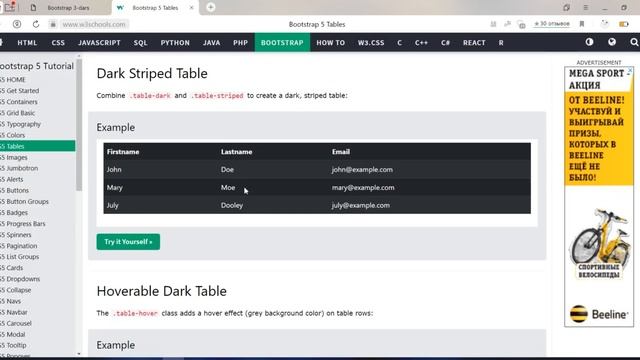Open the CSS tutorial menu
The image size is (640, 360).
pos(58,42)
